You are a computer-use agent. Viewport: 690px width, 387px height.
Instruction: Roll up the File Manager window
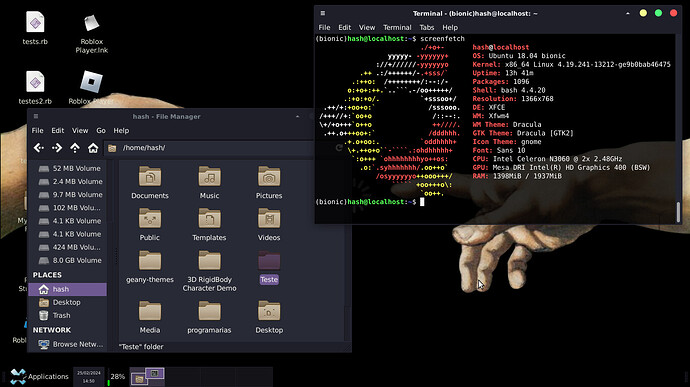coord(297,116)
